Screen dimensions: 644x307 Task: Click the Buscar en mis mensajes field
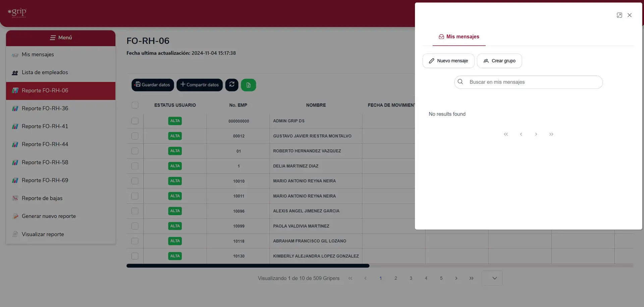click(x=528, y=82)
